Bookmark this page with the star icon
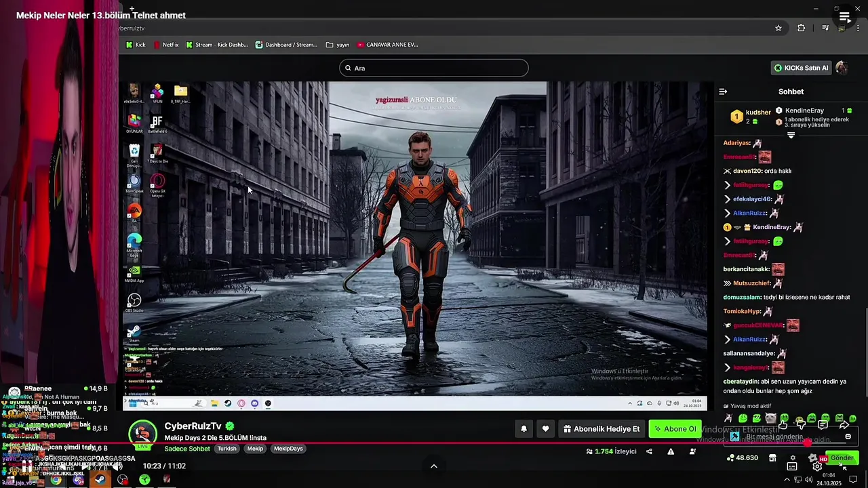The image size is (868, 488). click(x=778, y=28)
